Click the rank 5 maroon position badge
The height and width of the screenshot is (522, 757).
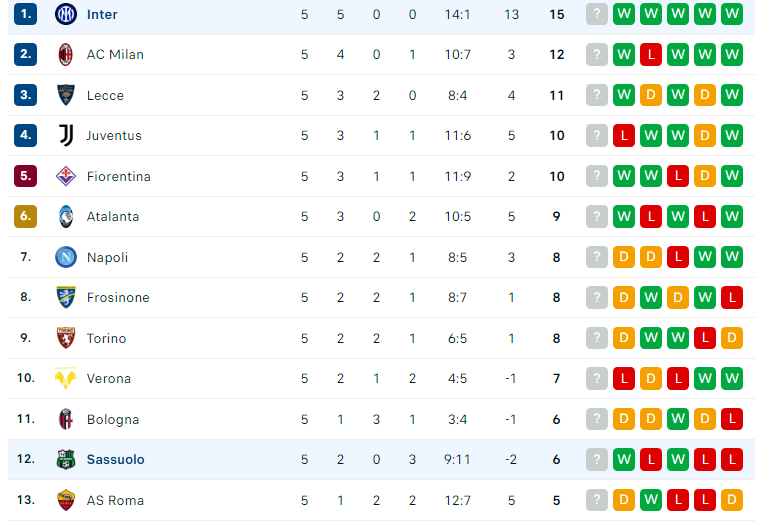[26, 176]
